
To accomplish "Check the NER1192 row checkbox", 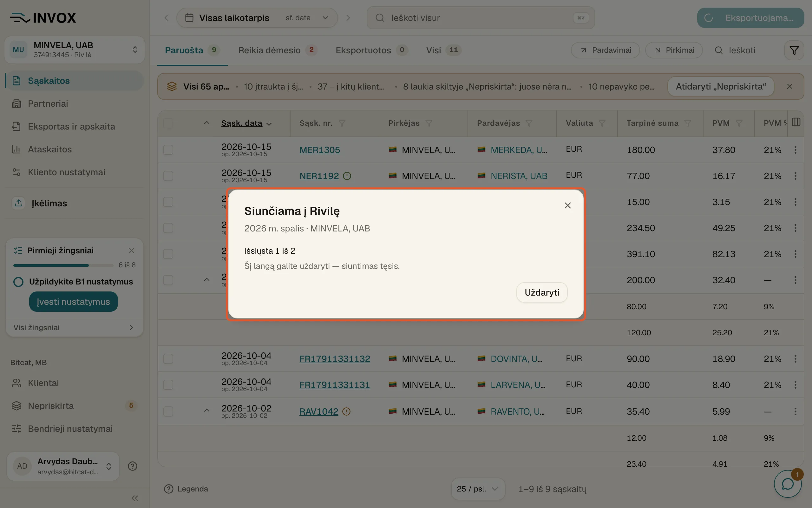I will click(x=168, y=176).
